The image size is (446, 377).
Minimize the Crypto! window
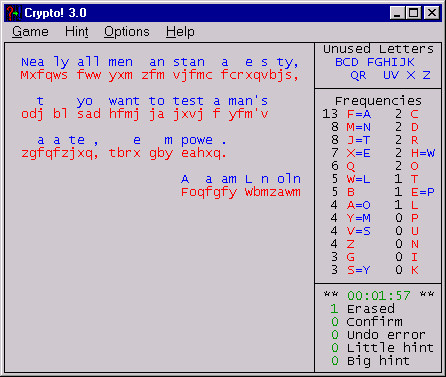pos(397,13)
